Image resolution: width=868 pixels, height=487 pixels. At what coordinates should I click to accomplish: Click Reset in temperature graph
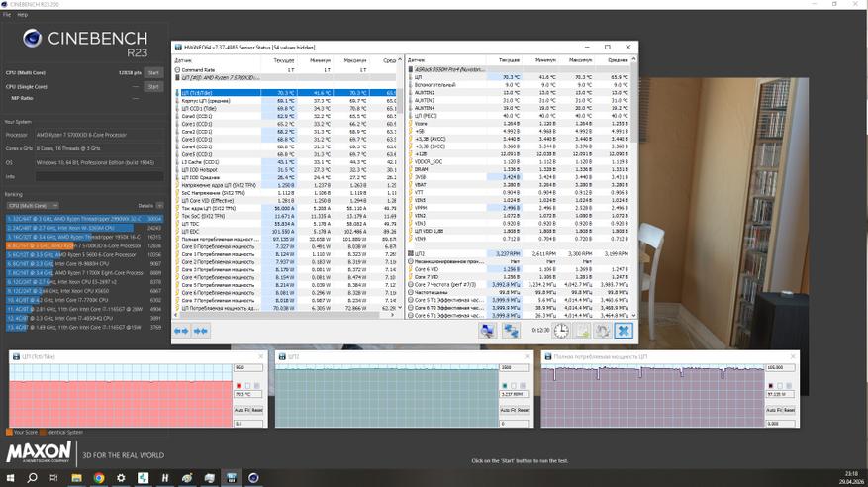257,410
